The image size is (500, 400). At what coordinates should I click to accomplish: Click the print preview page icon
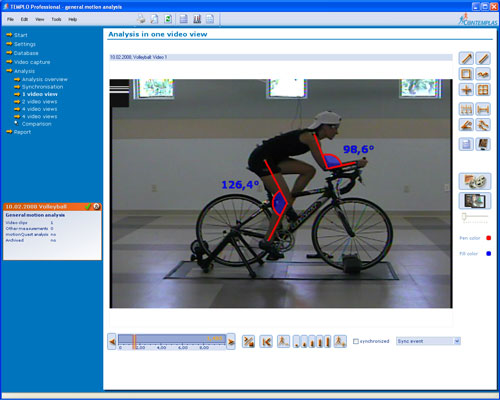click(x=154, y=19)
